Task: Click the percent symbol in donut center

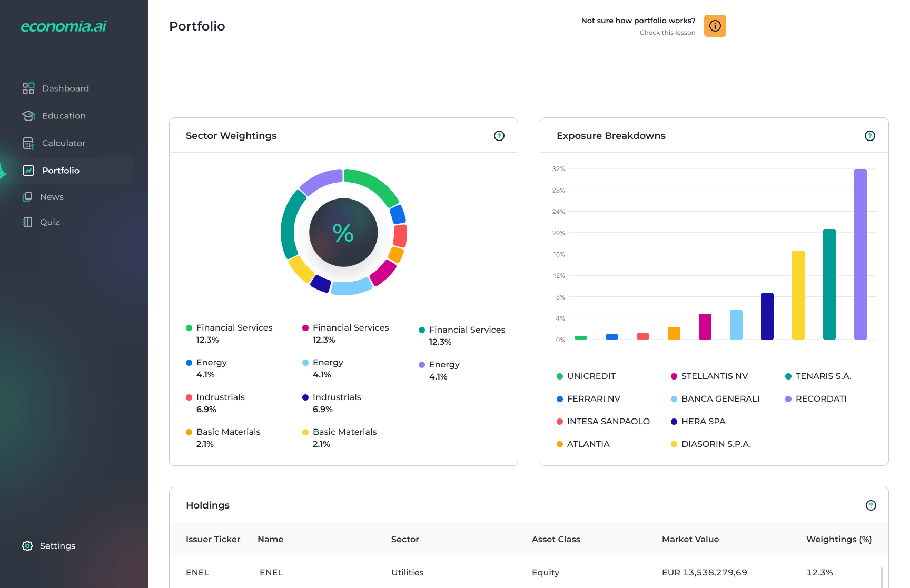Action: pos(343,233)
